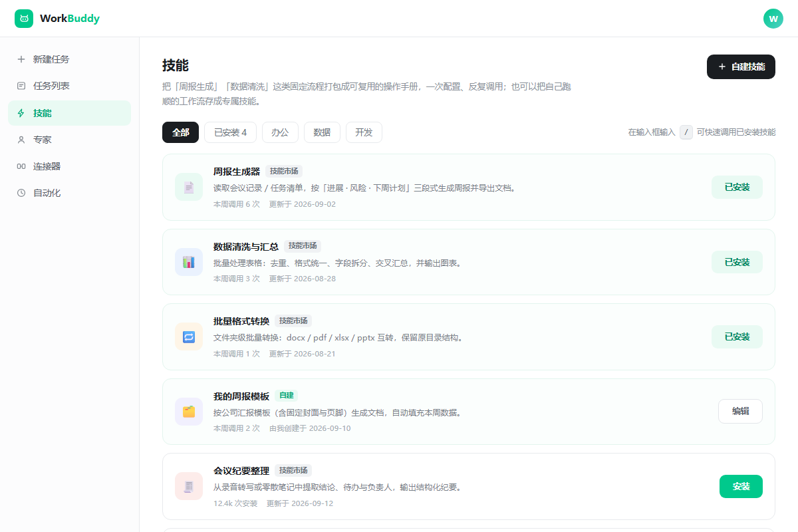Click the lightning icon beside 技能
This screenshot has height=532, width=798.
coord(21,113)
